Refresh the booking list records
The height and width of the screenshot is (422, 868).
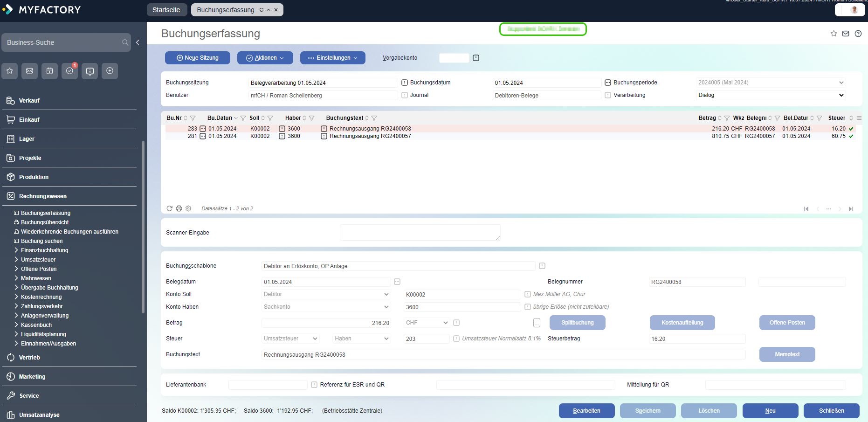170,208
